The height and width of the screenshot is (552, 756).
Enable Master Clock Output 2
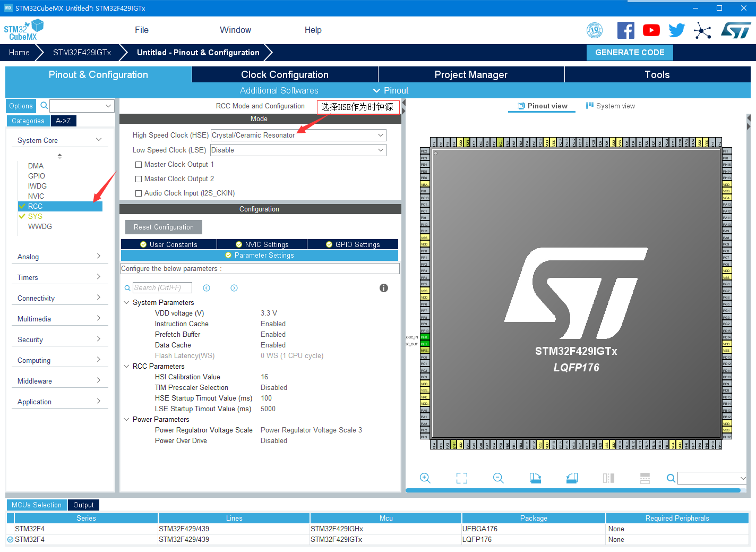[139, 179]
